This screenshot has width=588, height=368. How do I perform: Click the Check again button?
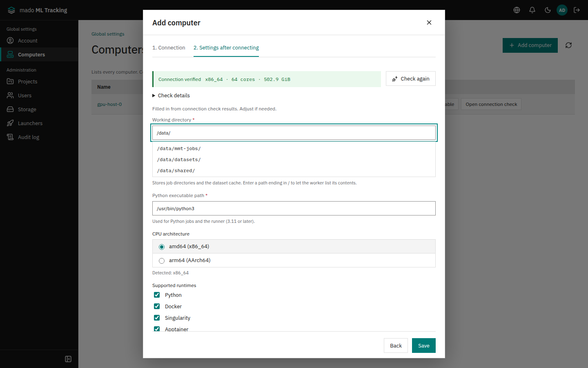(411, 79)
